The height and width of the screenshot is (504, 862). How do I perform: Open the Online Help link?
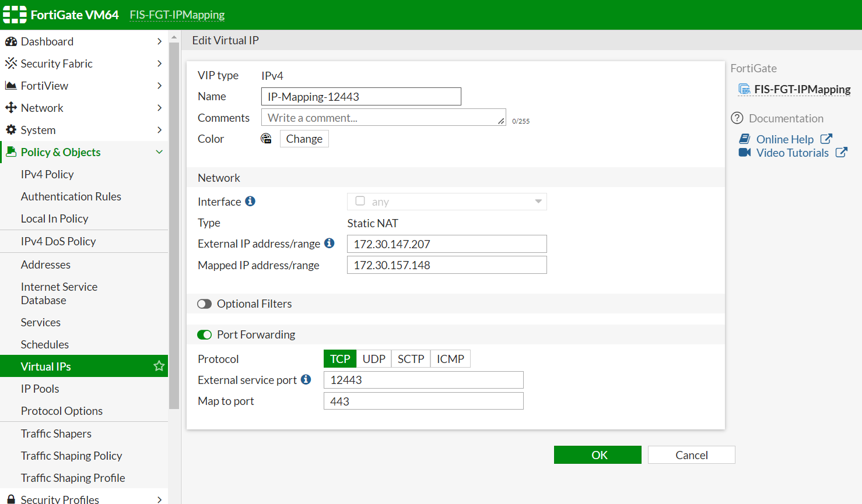click(x=786, y=139)
